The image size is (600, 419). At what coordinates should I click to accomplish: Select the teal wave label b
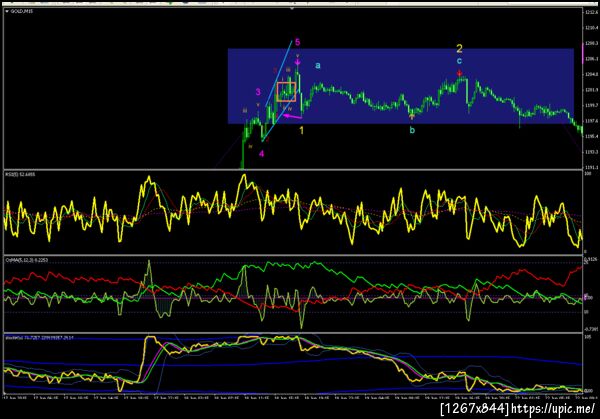tap(412, 130)
